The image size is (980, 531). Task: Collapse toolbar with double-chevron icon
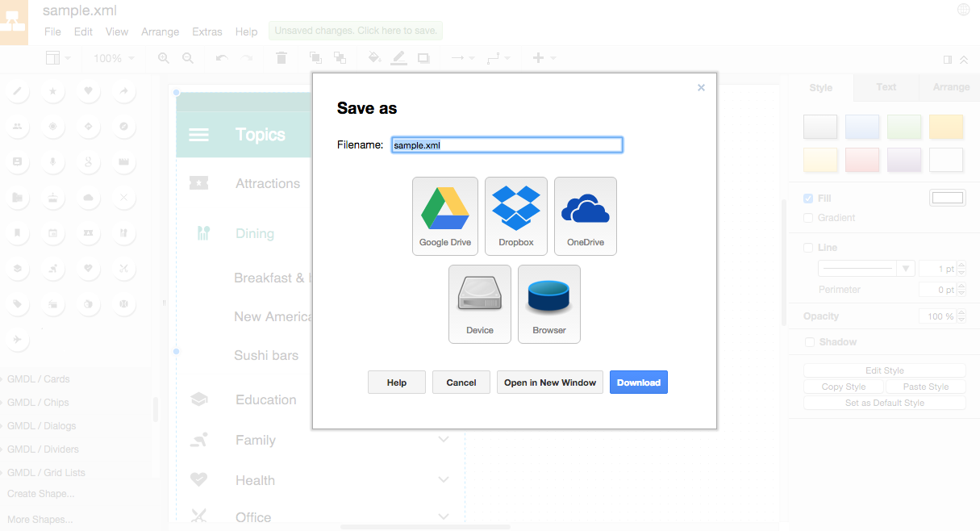click(x=964, y=59)
